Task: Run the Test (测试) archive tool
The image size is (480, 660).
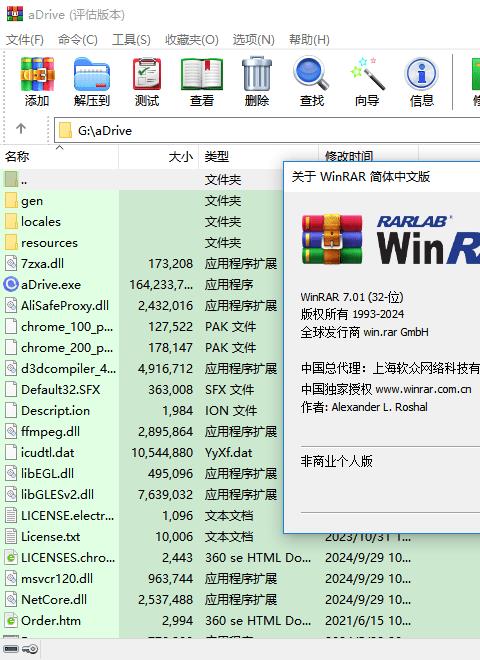Action: (147, 81)
